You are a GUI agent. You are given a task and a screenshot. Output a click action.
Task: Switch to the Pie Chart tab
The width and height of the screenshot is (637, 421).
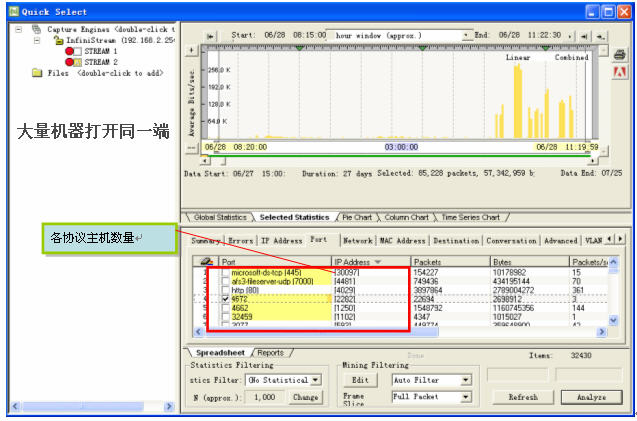pos(362,217)
